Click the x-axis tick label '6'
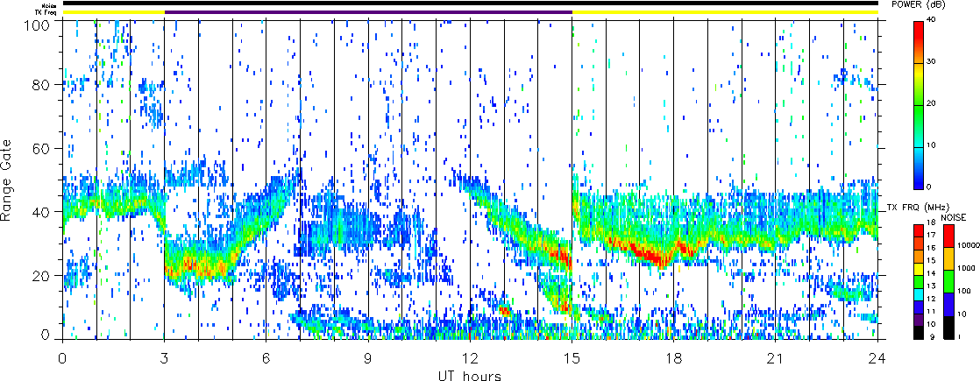 [266, 358]
